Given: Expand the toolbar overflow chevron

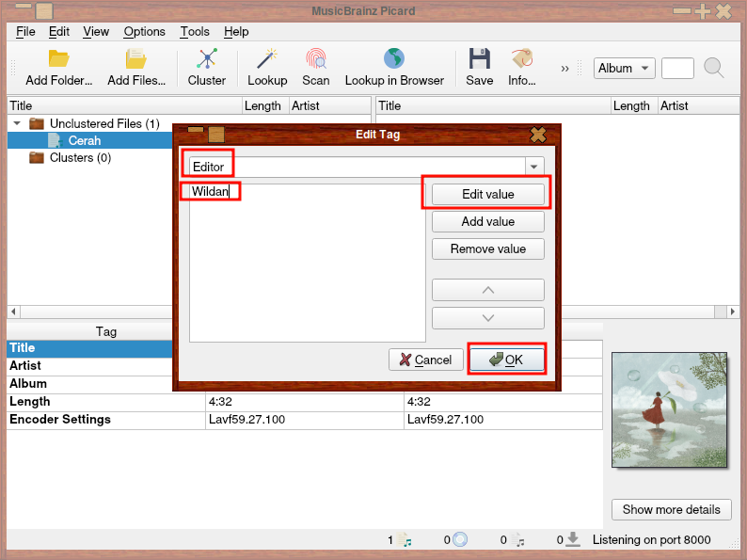Looking at the screenshot, I should [x=565, y=68].
